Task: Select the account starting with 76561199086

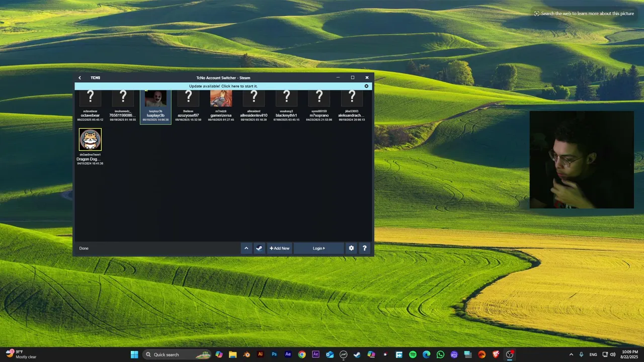Action: [x=123, y=107]
